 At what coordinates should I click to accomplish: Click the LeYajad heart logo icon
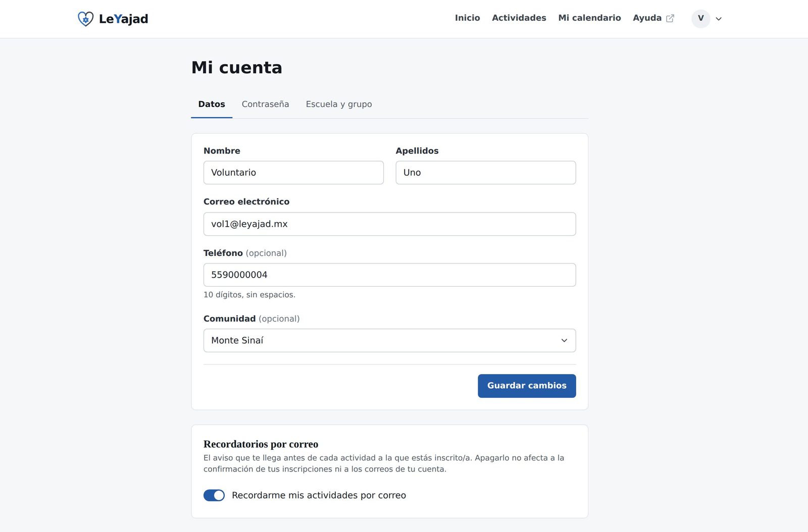pyautogui.click(x=86, y=19)
